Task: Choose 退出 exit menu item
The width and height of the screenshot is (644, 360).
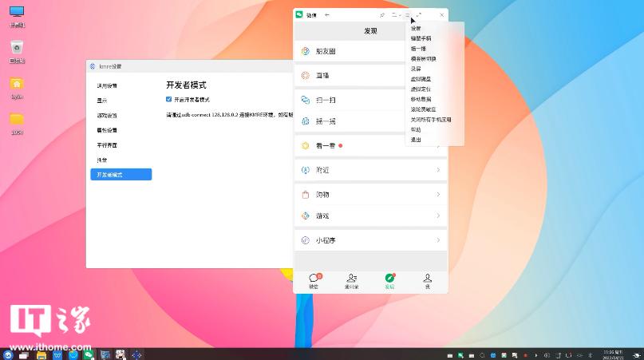Action: [x=416, y=140]
